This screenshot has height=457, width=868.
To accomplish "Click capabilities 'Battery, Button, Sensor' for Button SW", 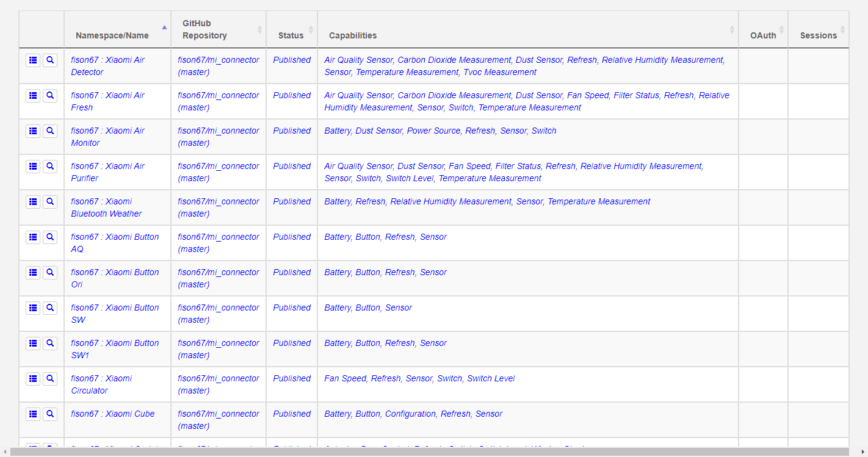I will click(368, 308).
